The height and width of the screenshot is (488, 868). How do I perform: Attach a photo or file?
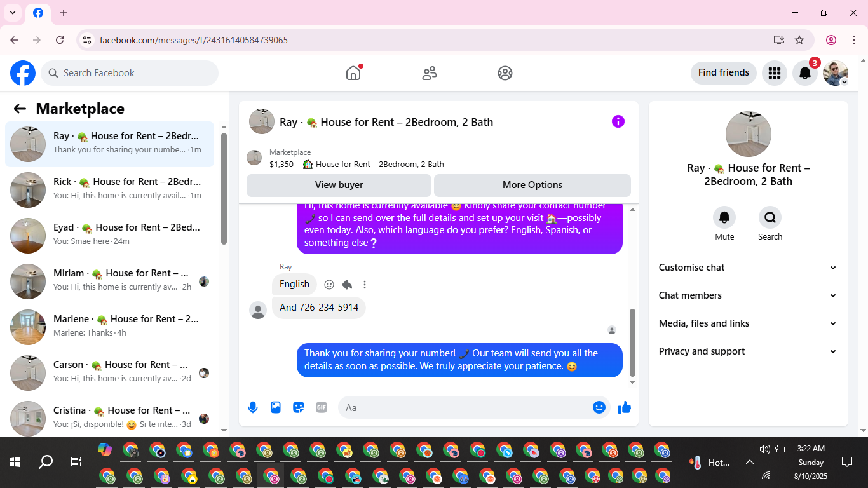click(276, 407)
